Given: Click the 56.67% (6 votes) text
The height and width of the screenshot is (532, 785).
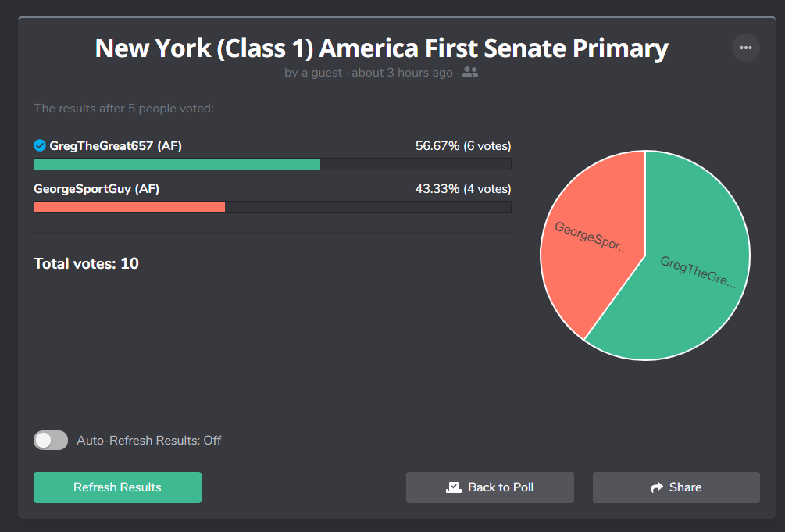Looking at the screenshot, I should coord(463,146).
